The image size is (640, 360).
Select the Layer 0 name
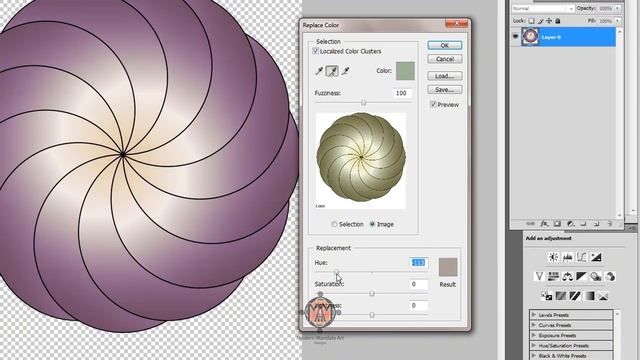click(x=551, y=37)
